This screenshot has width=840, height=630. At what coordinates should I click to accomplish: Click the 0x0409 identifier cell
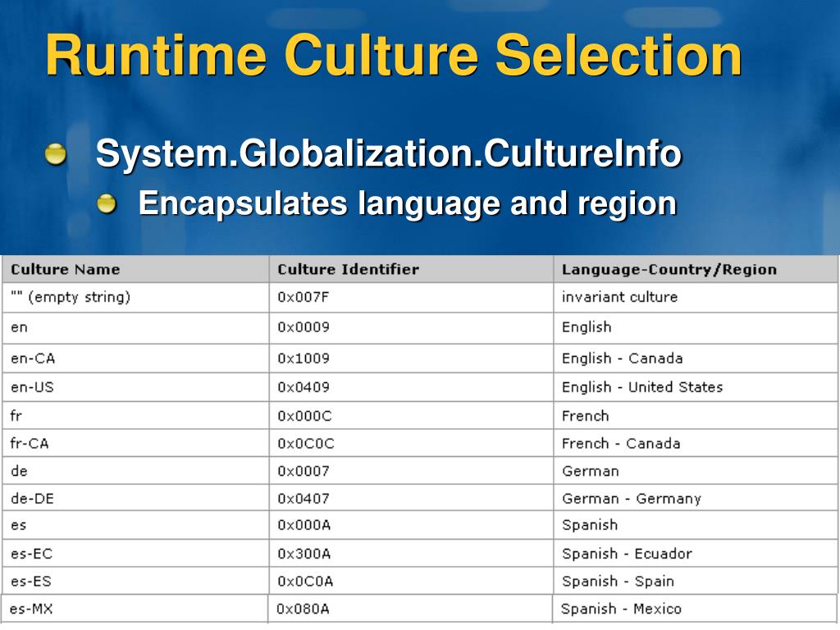point(412,387)
